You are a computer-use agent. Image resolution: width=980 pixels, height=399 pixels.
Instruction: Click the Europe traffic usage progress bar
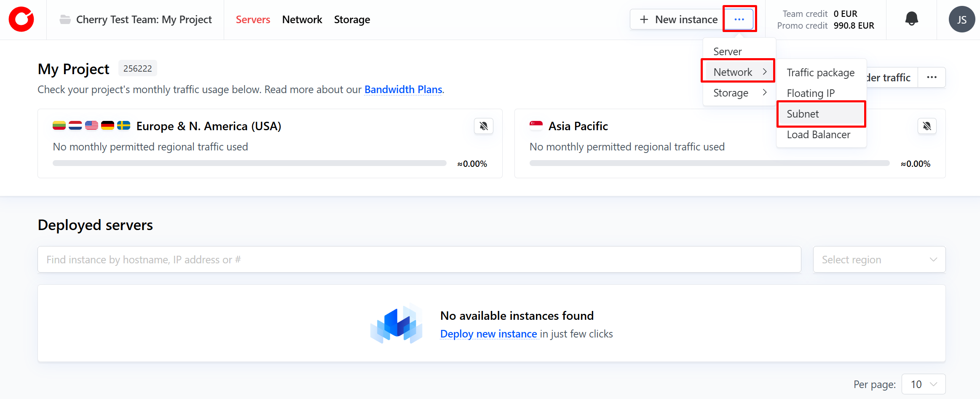[x=249, y=163]
